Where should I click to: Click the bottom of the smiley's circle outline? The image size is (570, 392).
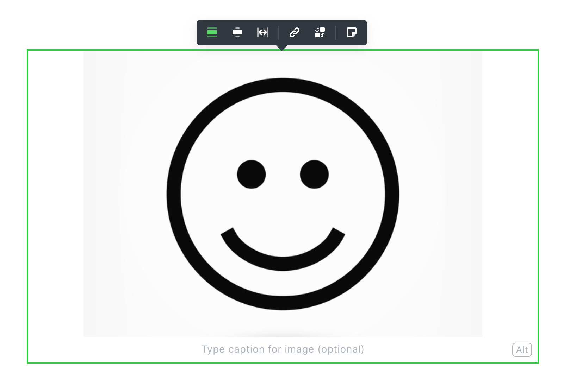coord(283,303)
